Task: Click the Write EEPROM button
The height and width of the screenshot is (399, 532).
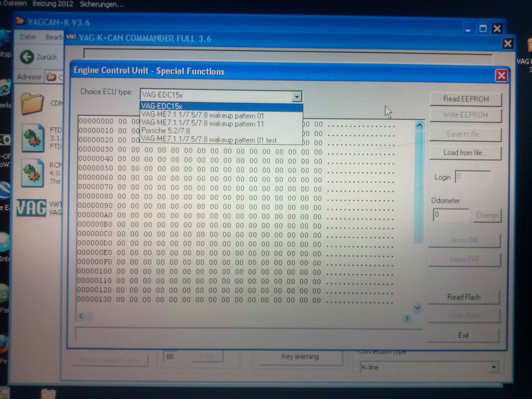Action: [465, 115]
